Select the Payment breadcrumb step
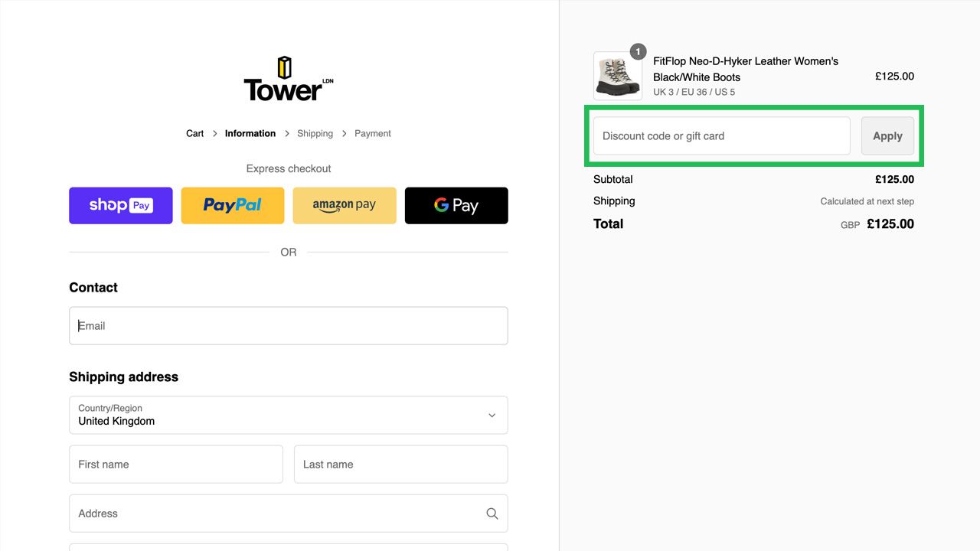The height and width of the screenshot is (551, 980). coord(373,133)
